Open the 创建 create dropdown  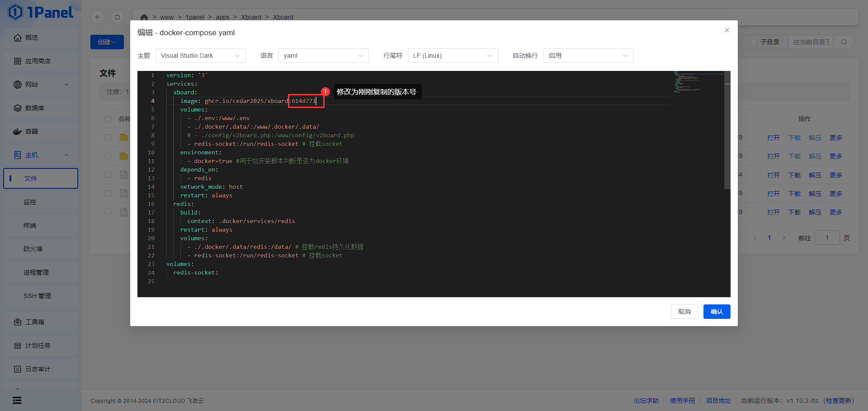point(107,42)
